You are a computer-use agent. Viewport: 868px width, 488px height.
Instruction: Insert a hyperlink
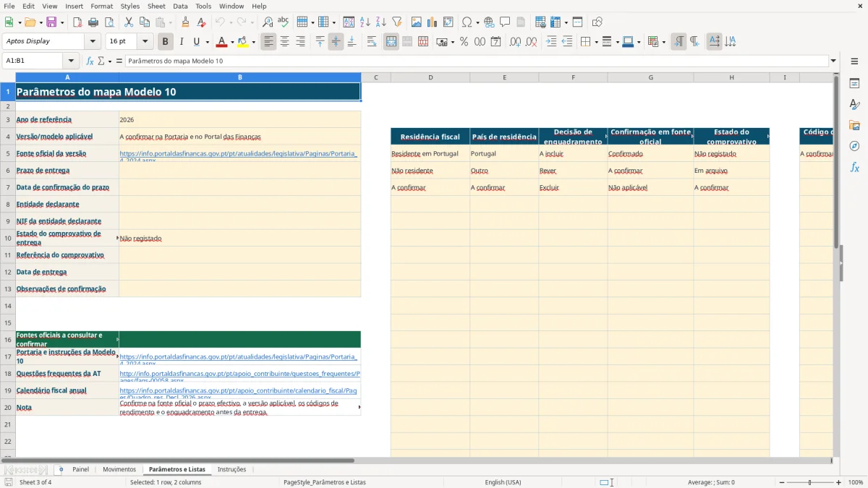(x=489, y=22)
